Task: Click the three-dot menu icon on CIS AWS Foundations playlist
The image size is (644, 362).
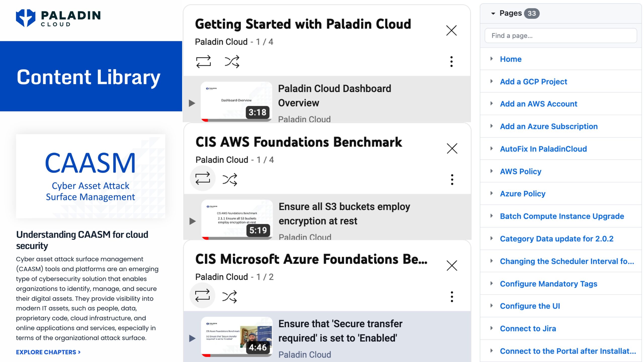Action: coord(452,178)
